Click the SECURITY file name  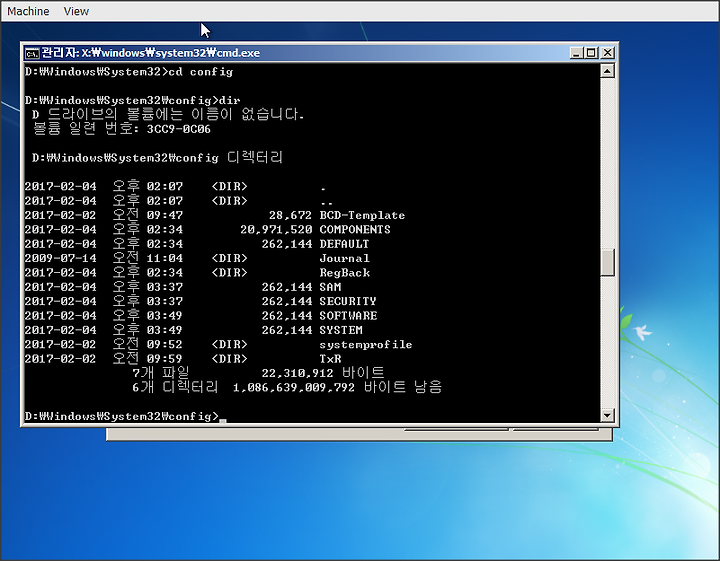point(348,301)
